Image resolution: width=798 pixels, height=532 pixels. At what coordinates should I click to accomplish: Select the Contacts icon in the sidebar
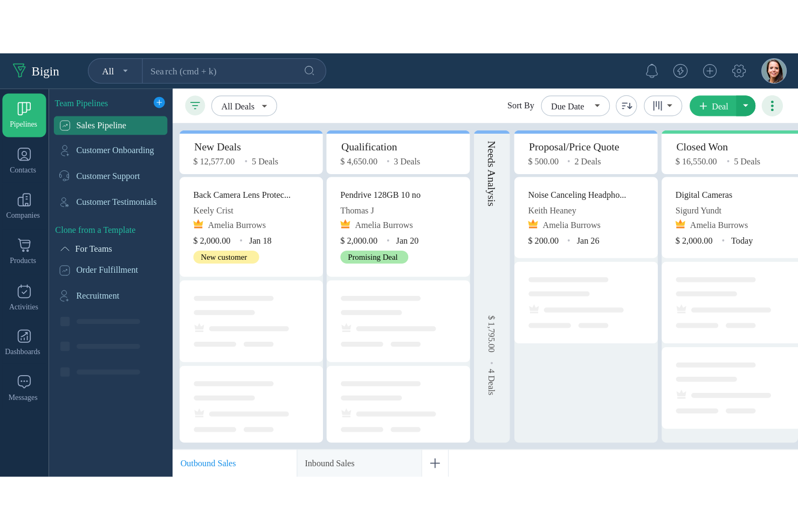coord(24,160)
